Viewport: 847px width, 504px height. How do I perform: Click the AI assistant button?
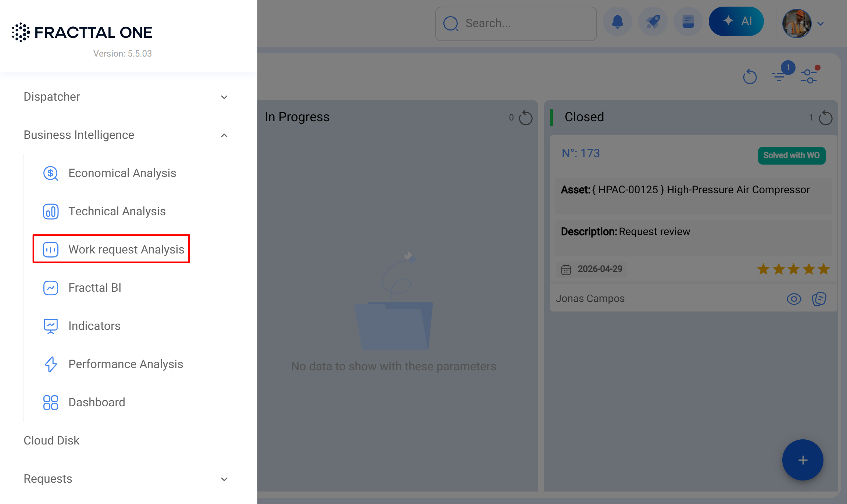coord(736,21)
